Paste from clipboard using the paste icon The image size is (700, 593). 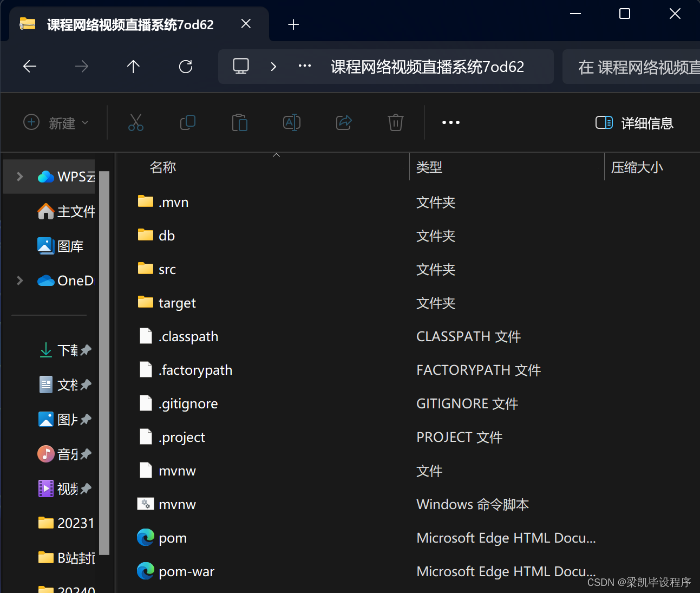240,122
